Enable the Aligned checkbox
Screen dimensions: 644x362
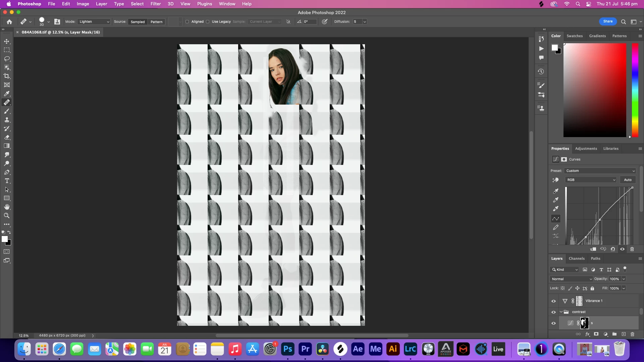pyautogui.click(x=187, y=22)
